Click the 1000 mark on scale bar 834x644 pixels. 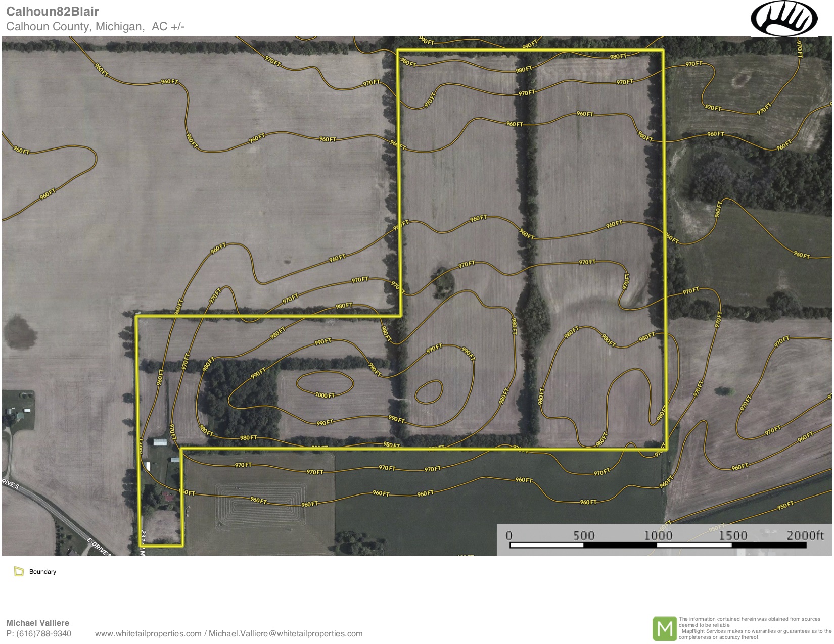658,535
